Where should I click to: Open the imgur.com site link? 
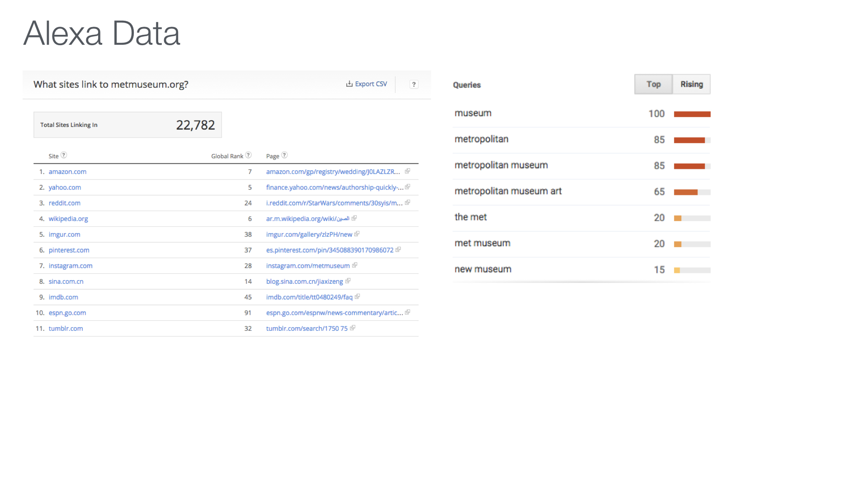coord(64,235)
